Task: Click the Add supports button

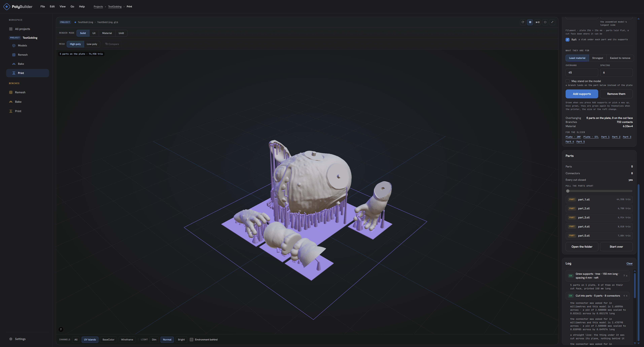Action: (582, 94)
